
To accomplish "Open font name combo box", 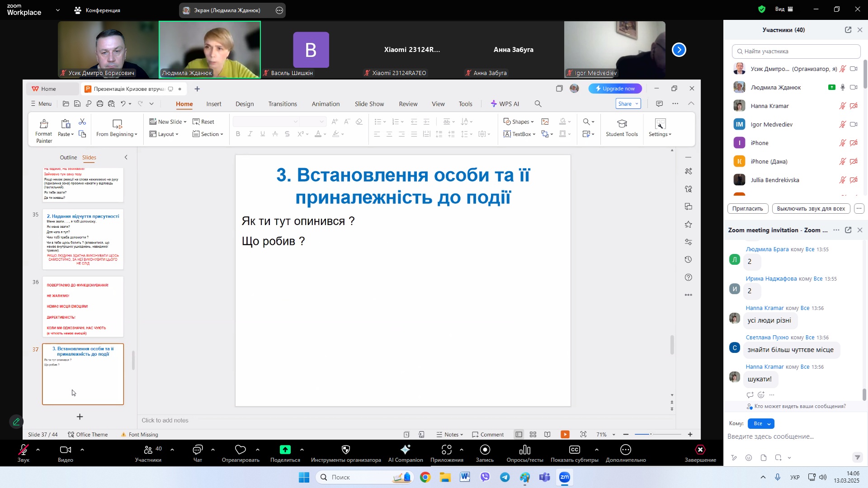I will point(266,122).
